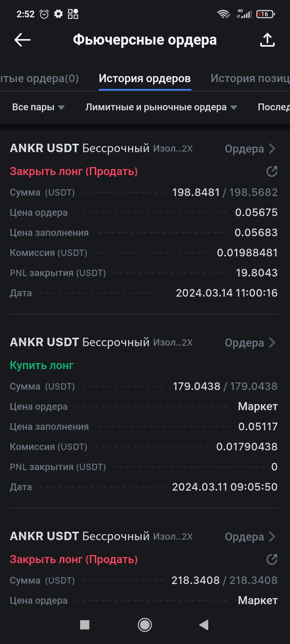Screen dimensions: 290x644
Task: Tap the 19.8043 closing PNL value
Action: pos(257,273)
